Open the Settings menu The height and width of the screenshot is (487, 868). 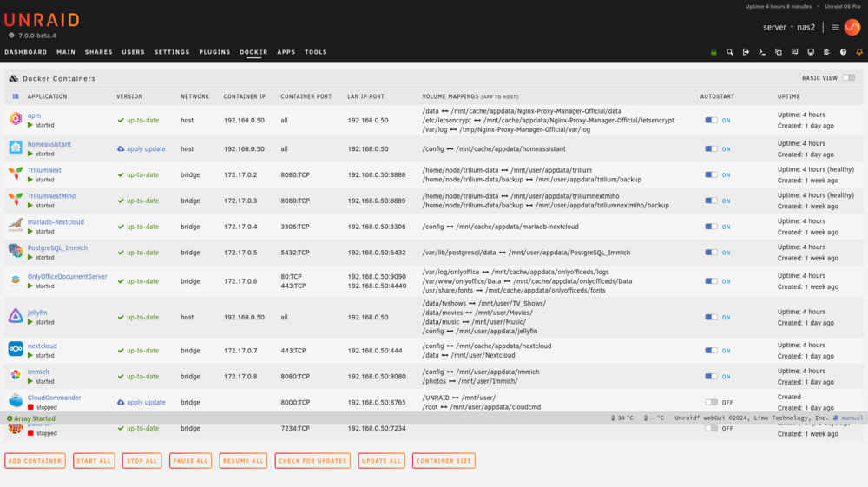pyautogui.click(x=172, y=52)
